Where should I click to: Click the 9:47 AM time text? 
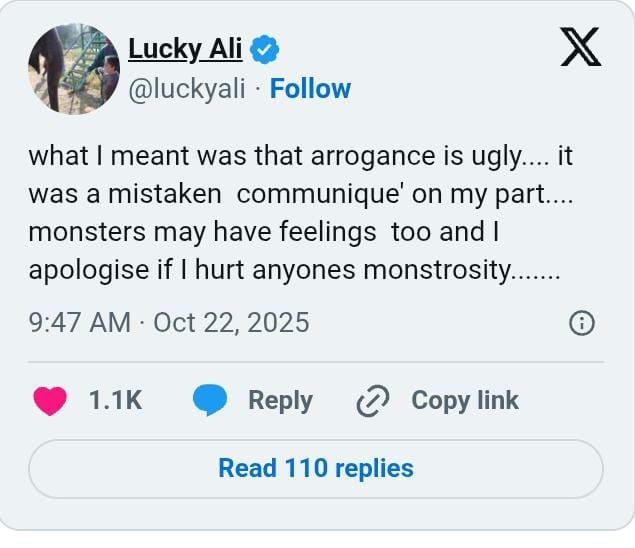point(79,323)
